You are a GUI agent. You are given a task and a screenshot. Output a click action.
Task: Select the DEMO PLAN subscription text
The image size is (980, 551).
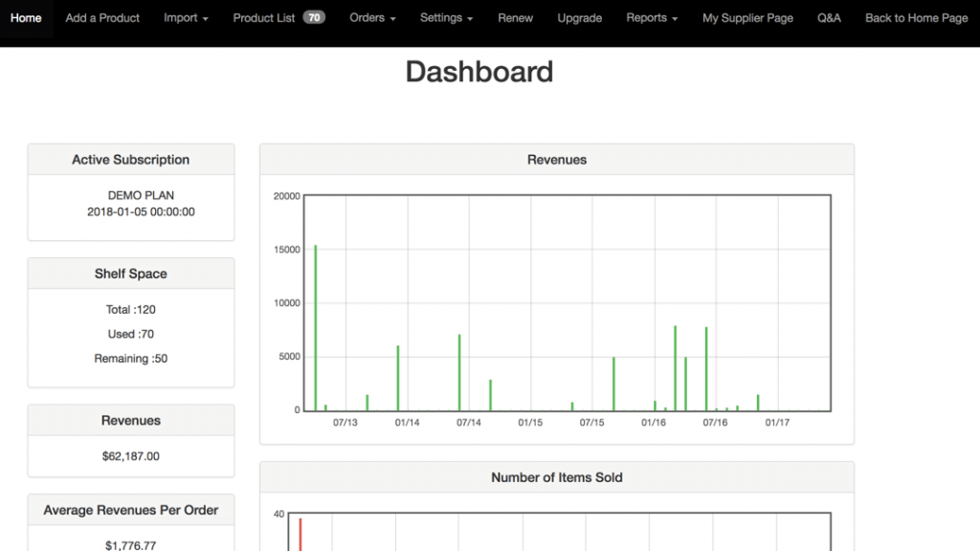[x=141, y=195]
